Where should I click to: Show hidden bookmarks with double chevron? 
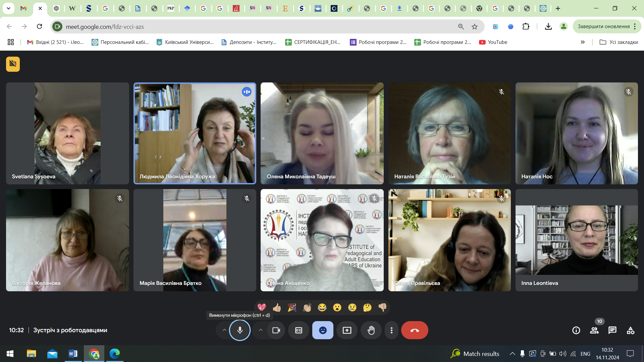pos(583,42)
